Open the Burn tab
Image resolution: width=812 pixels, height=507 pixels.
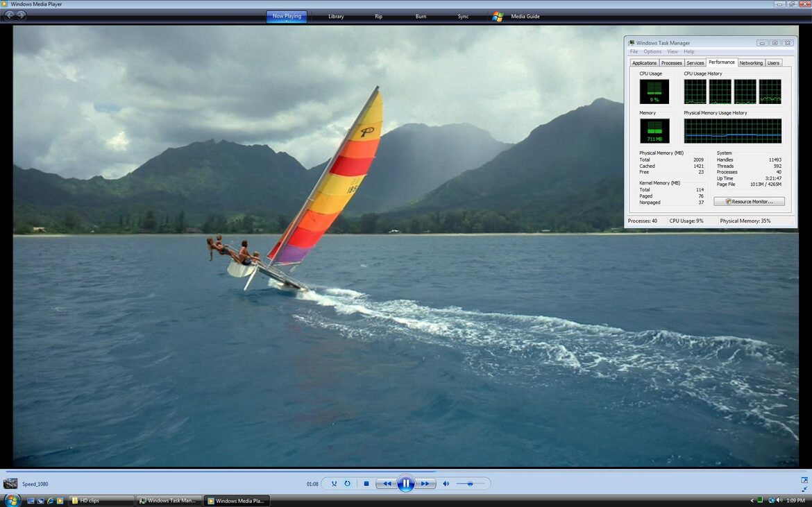(421, 16)
